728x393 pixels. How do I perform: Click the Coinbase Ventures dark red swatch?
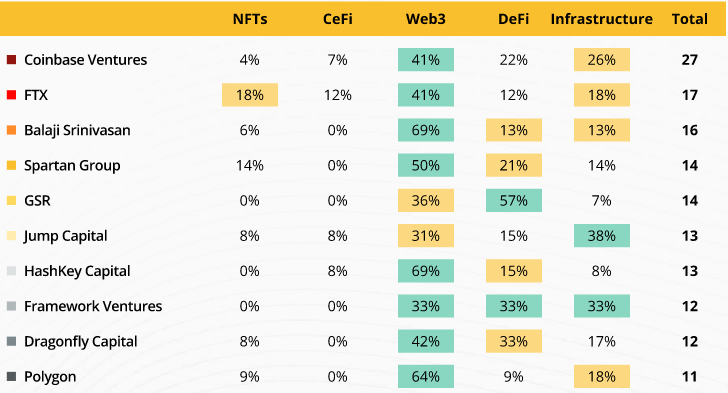[12, 59]
